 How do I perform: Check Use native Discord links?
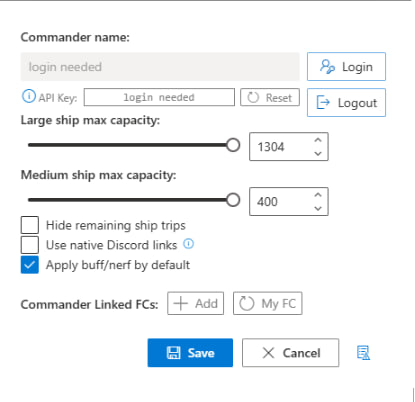tap(30, 245)
